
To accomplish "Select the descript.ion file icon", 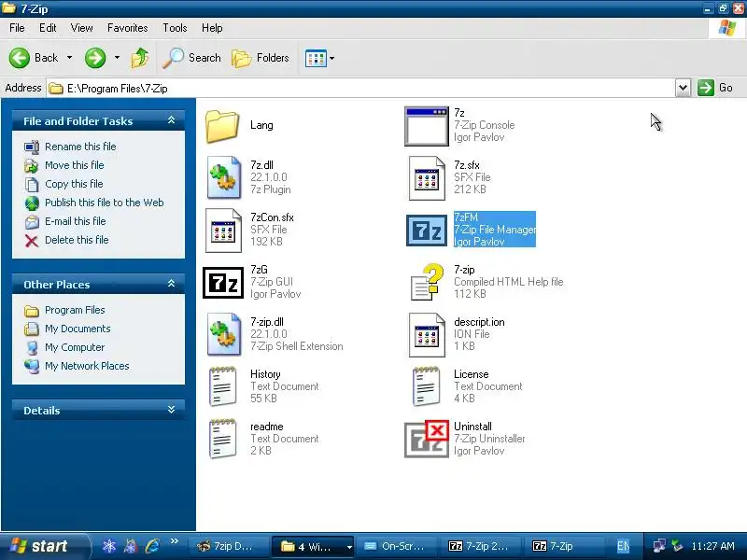I will [427, 334].
